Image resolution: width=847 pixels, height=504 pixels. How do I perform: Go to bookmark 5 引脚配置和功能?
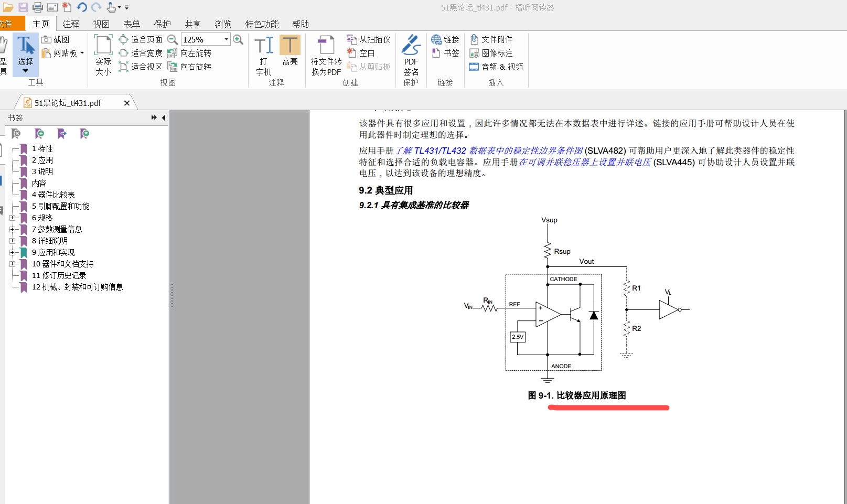click(60, 206)
